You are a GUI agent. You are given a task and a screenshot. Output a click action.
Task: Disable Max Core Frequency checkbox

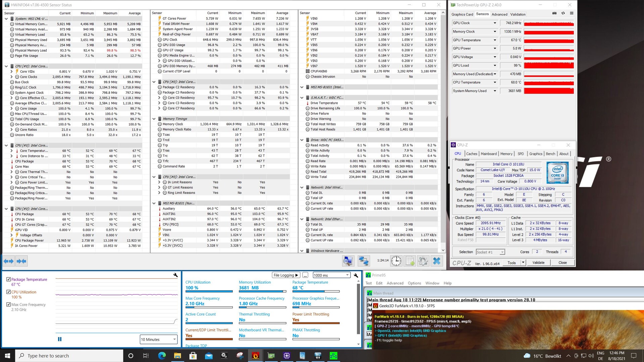click(8, 304)
